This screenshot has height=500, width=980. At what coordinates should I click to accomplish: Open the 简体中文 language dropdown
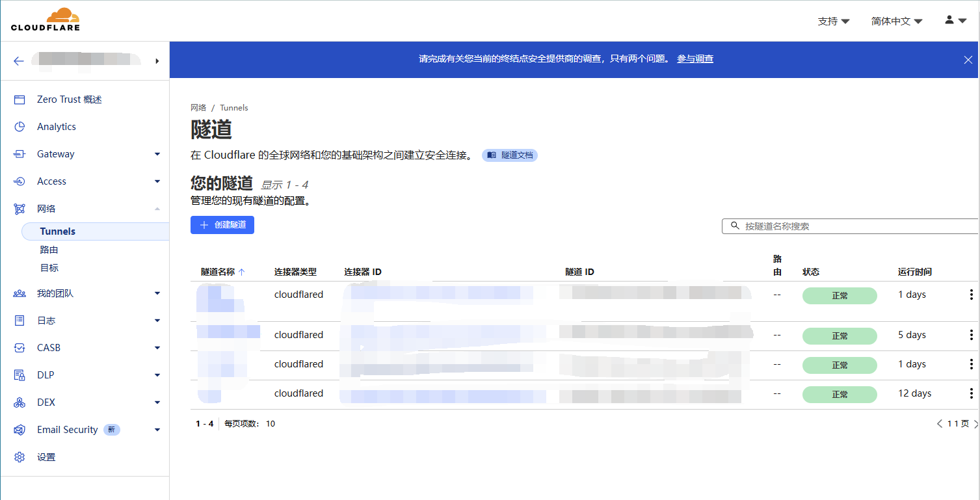pos(897,21)
